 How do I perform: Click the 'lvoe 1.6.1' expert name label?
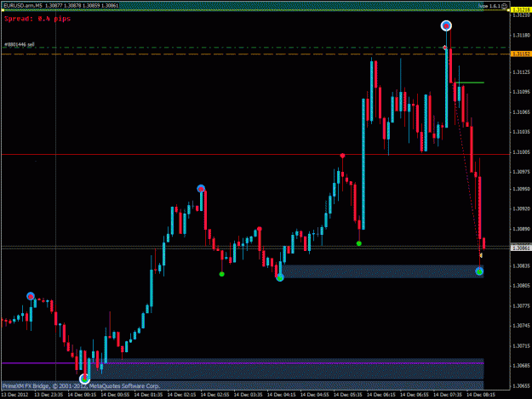tap(489, 6)
